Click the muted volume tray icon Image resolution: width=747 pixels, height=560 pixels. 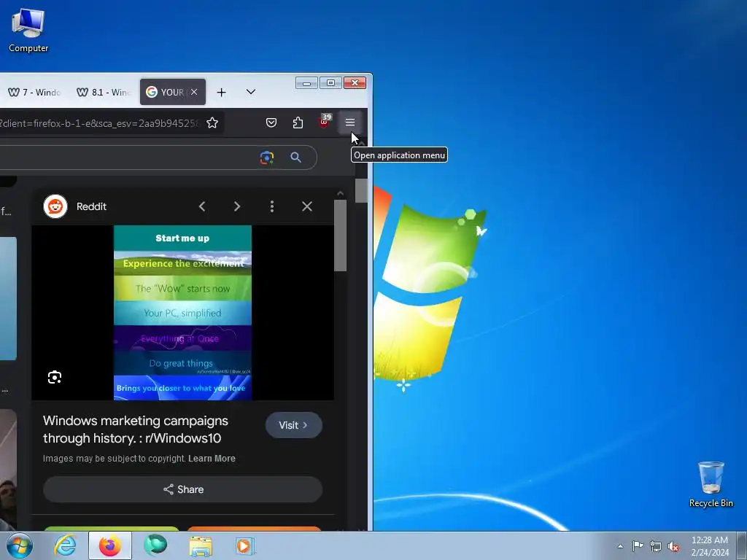pos(673,547)
